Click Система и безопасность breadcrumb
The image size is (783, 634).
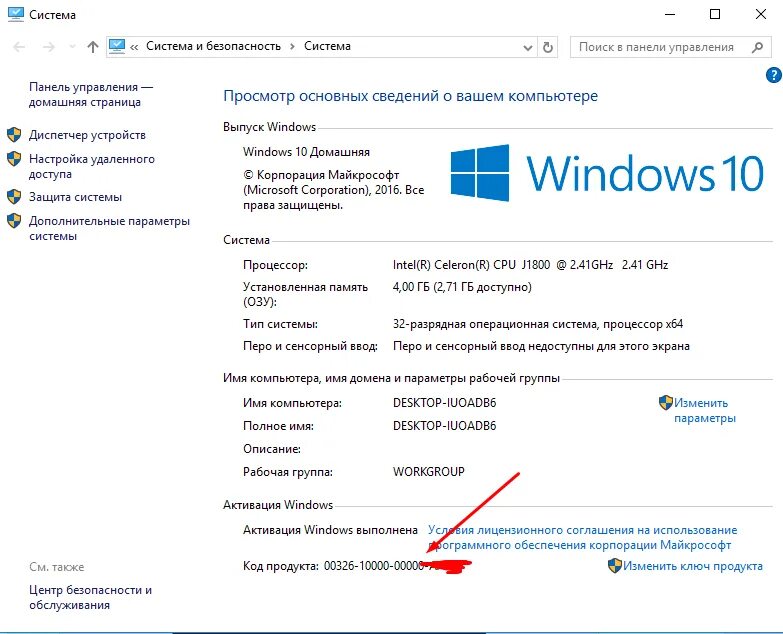pyautogui.click(x=213, y=46)
